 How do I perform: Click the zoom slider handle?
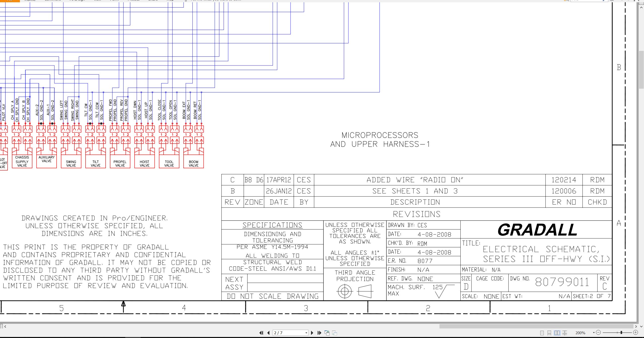[621, 332]
